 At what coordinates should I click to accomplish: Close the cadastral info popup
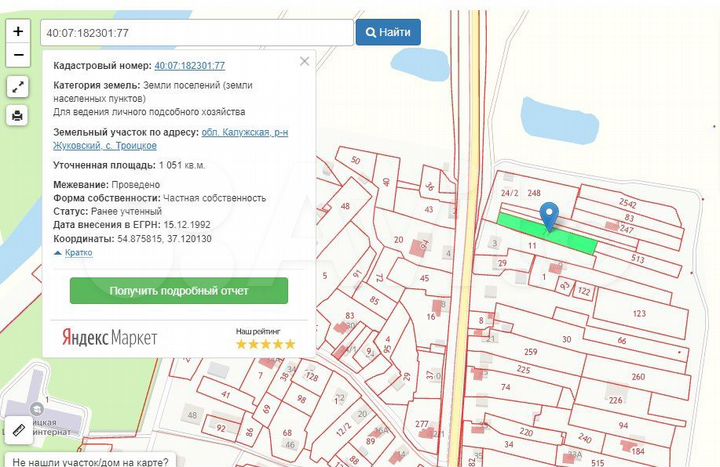(x=304, y=61)
